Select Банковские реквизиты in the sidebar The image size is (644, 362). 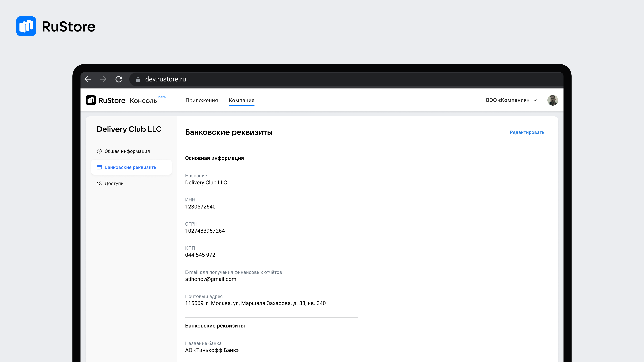(131, 167)
